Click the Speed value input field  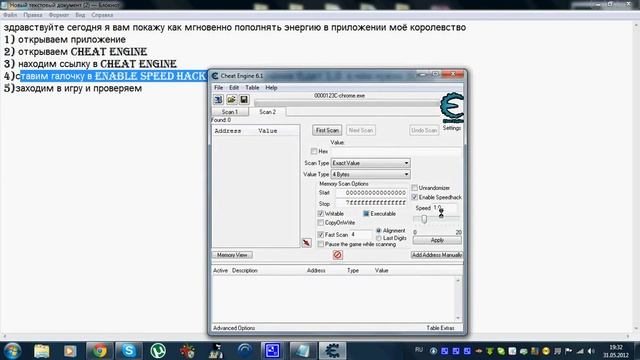pos(444,208)
